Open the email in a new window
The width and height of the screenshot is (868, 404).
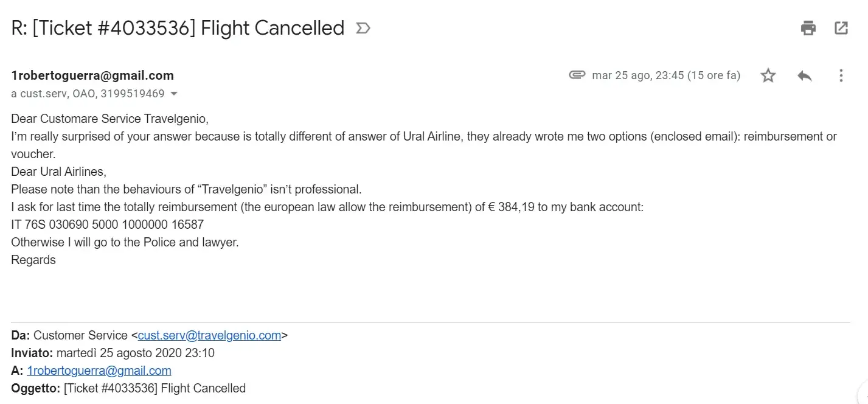coord(841,28)
